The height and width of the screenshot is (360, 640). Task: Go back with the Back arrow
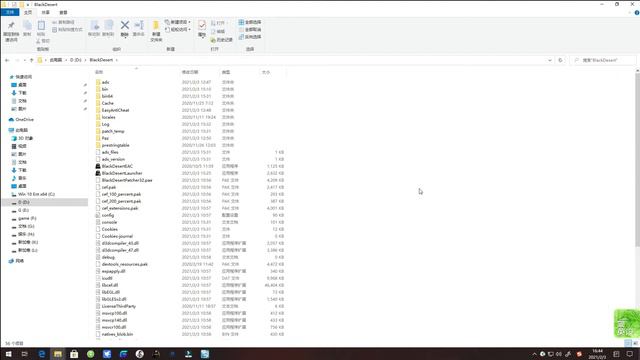coord(7,60)
